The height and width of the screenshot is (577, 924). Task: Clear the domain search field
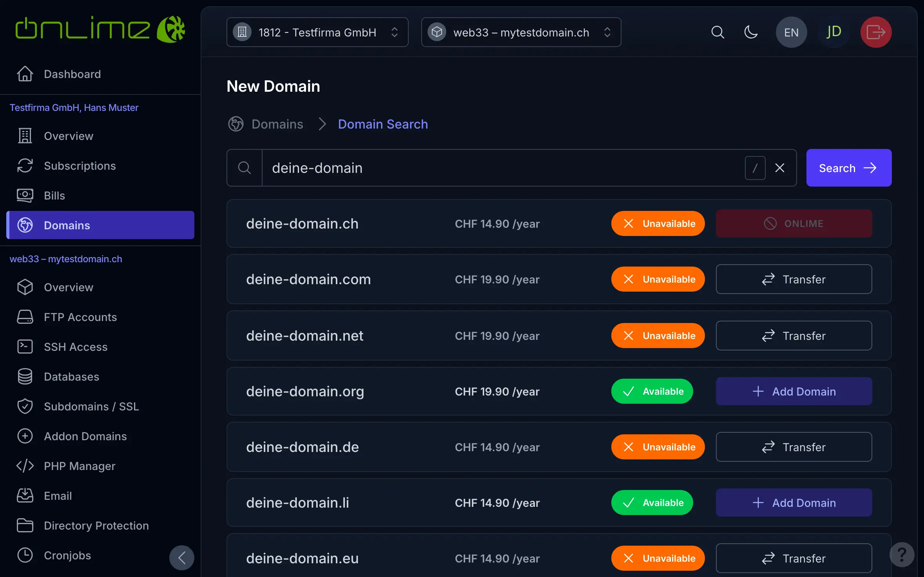click(779, 168)
